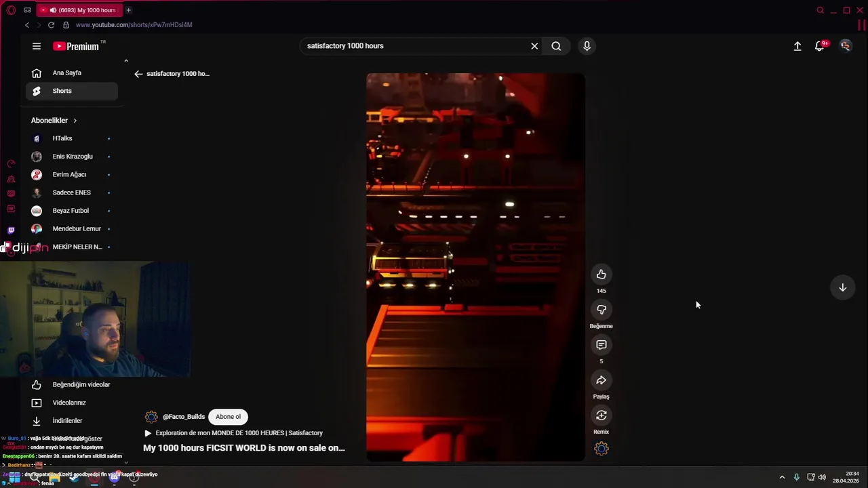The width and height of the screenshot is (868, 488).
Task: Click the @Facto_Builds channel avatar
Action: 151,417
